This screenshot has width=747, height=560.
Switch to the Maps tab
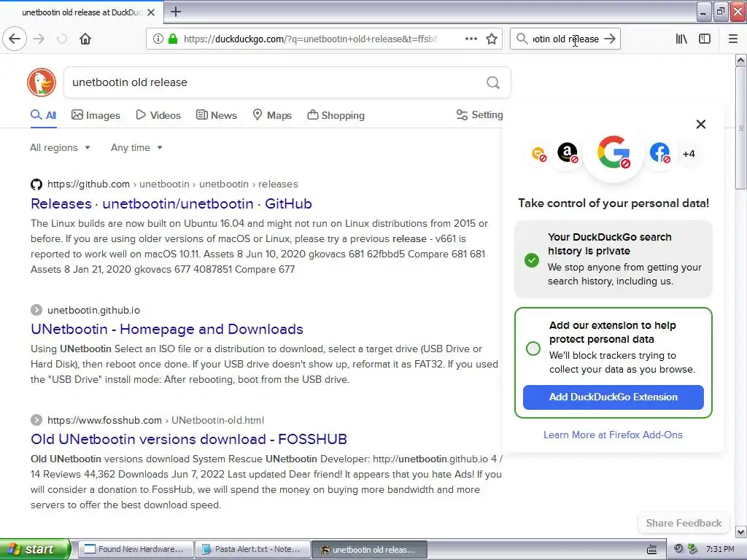tap(272, 115)
